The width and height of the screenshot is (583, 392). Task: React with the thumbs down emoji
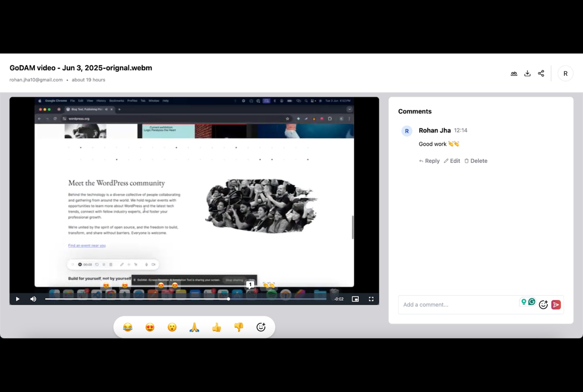239,327
